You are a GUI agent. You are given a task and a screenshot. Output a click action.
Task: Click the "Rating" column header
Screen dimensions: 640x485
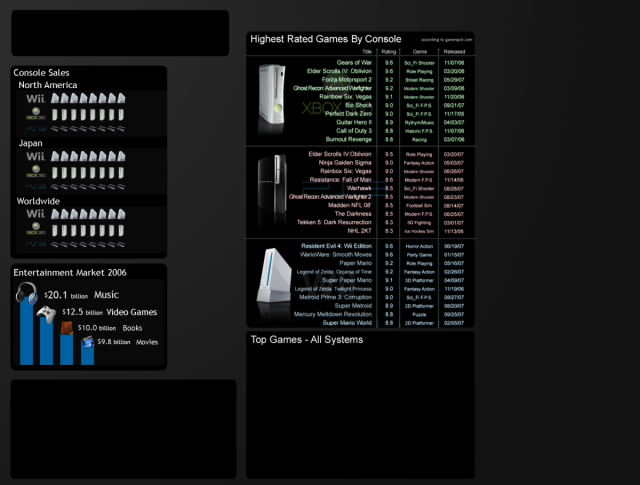[x=389, y=52]
